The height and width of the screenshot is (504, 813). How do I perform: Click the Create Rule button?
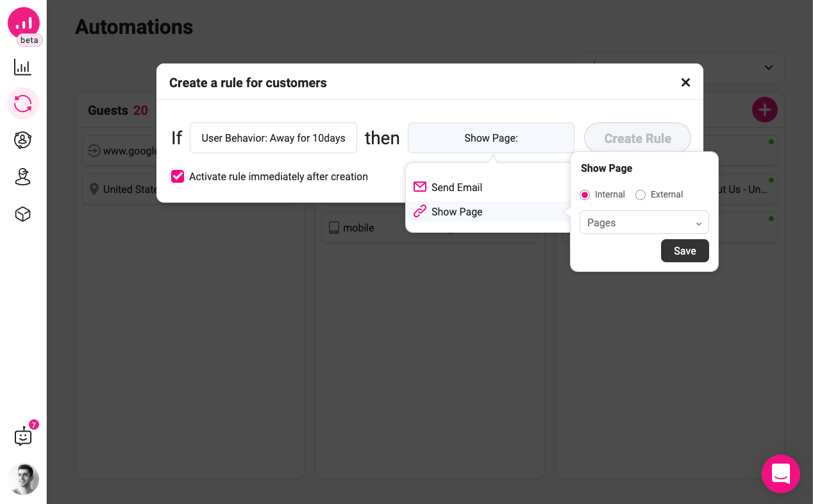637,139
